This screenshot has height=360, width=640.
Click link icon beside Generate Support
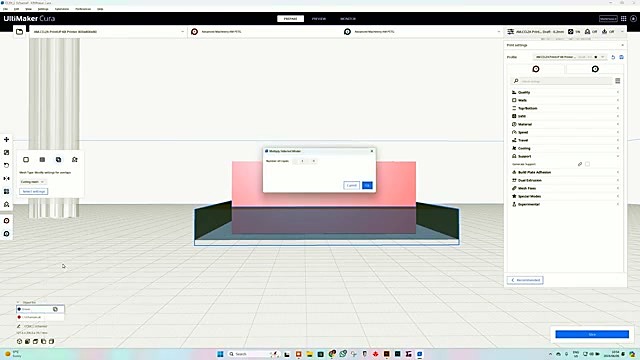pyautogui.click(x=580, y=164)
